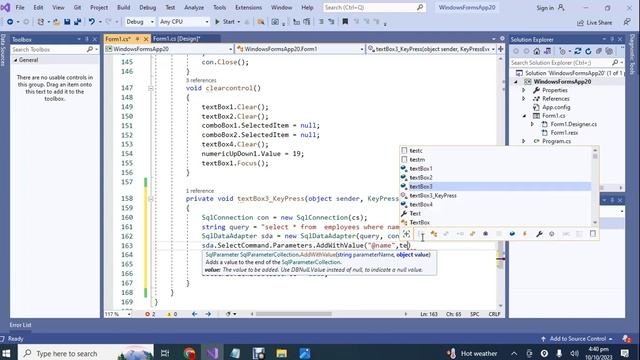This screenshot has height=360, width=640.
Task: Expand the Program.cs node
Action: [x=524, y=141]
